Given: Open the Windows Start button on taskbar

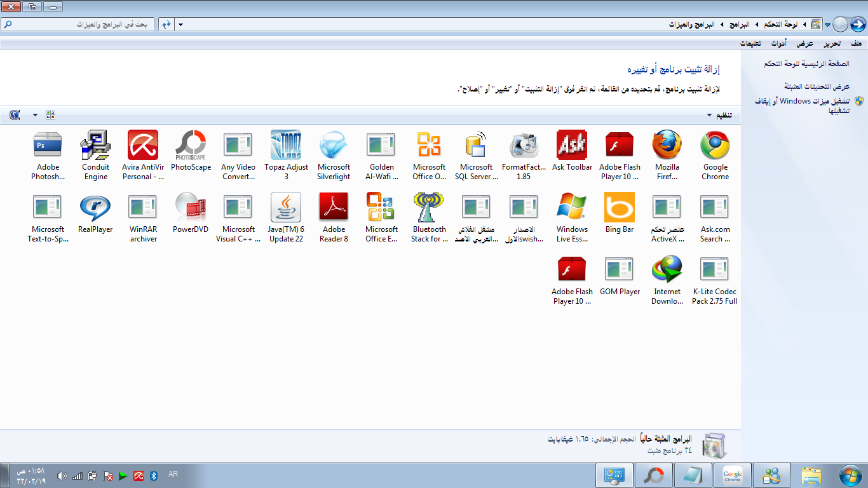Looking at the screenshot, I should pos(850,475).
